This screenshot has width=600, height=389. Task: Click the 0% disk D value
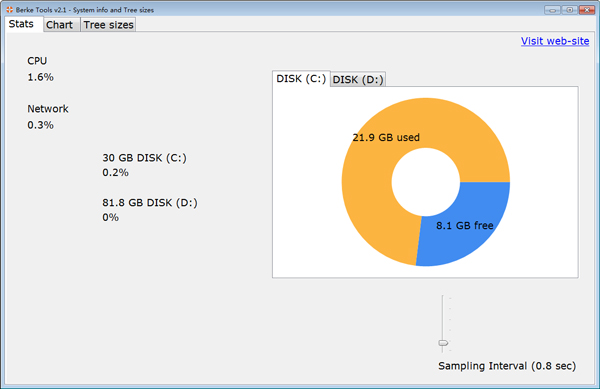click(x=110, y=217)
